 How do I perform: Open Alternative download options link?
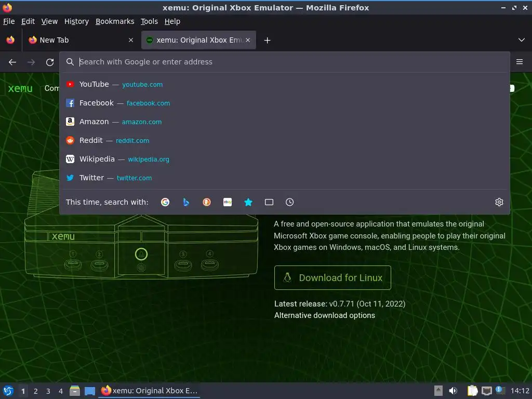coord(325,315)
